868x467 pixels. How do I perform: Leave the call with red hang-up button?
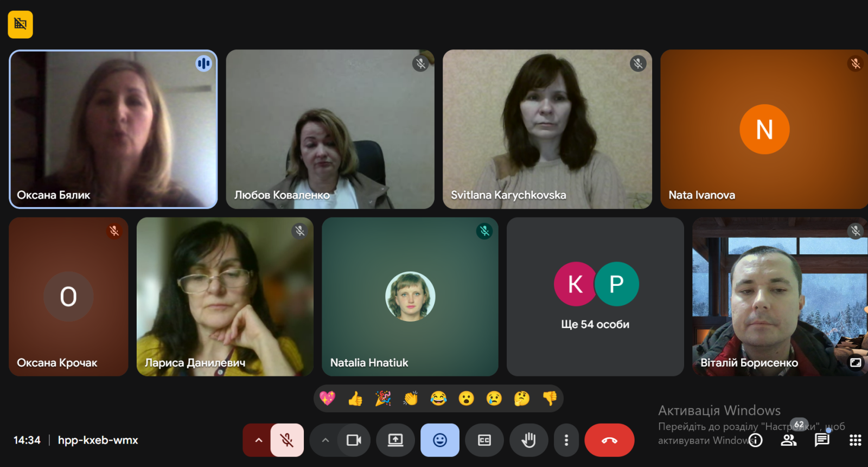pyautogui.click(x=609, y=440)
